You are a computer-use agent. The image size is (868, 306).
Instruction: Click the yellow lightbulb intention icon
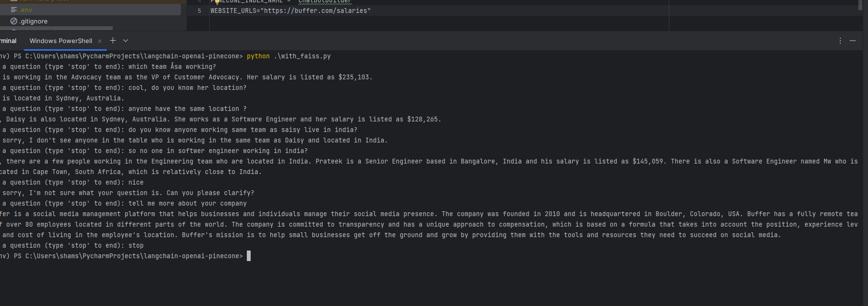point(217,1)
